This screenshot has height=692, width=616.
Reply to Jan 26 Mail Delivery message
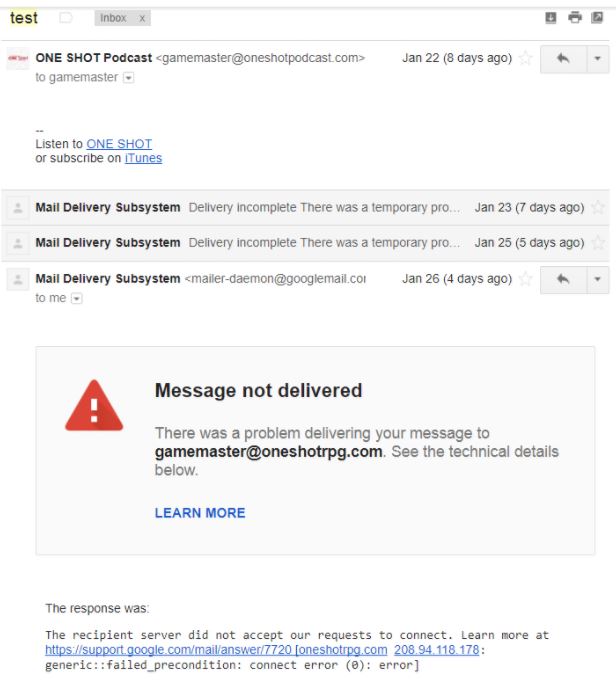(563, 279)
